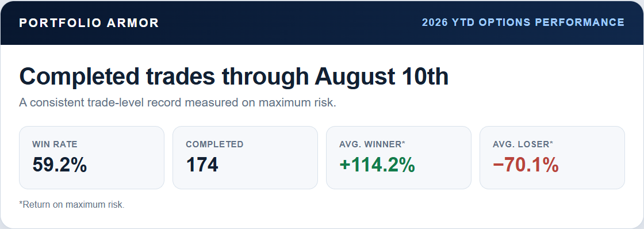Image resolution: width=644 pixels, height=229 pixels.
Task: Click the COMPLETED label text
Action: [214, 144]
